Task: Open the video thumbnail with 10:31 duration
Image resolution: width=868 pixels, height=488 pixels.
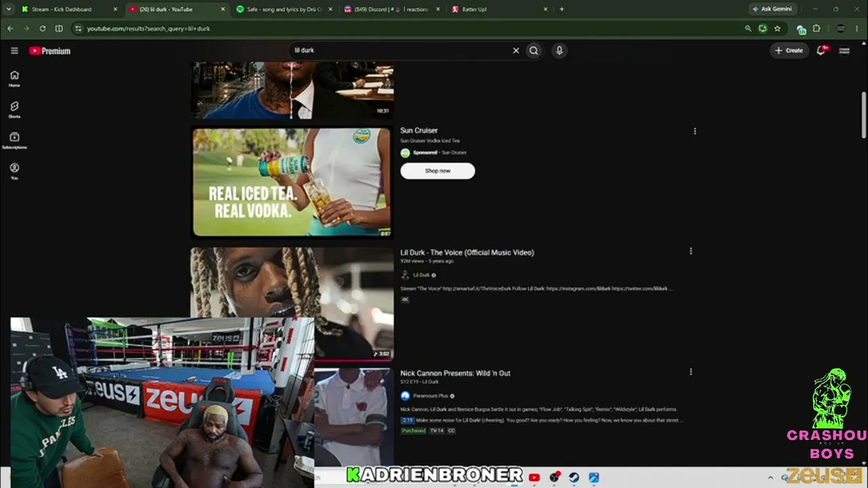Action: coord(292,91)
